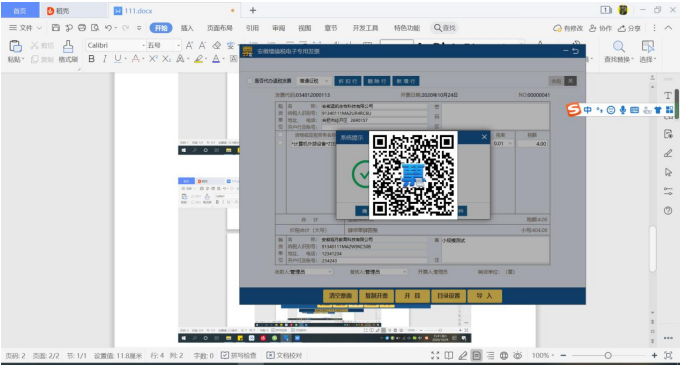Image resolution: width=682 pixels, height=365 pixels.
Task: Click the save document icon
Action: [56, 28]
